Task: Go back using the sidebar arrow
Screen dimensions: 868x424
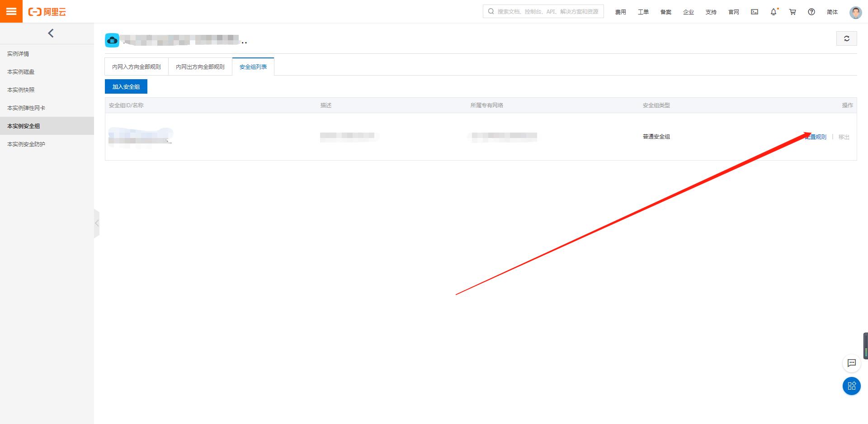Action: (x=51, y=33)
